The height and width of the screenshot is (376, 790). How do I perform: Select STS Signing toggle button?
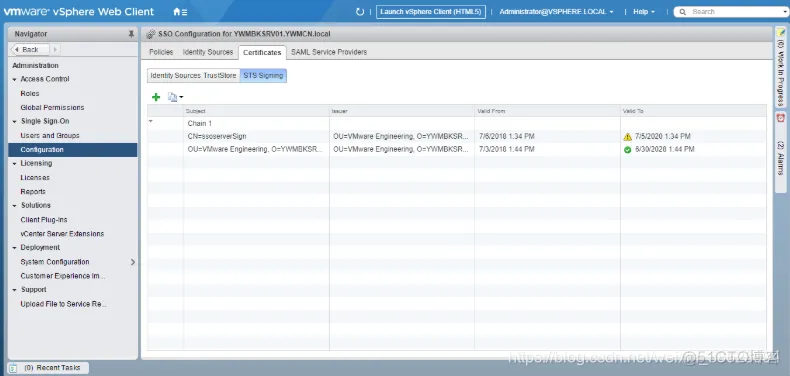[x=263, y=76]
